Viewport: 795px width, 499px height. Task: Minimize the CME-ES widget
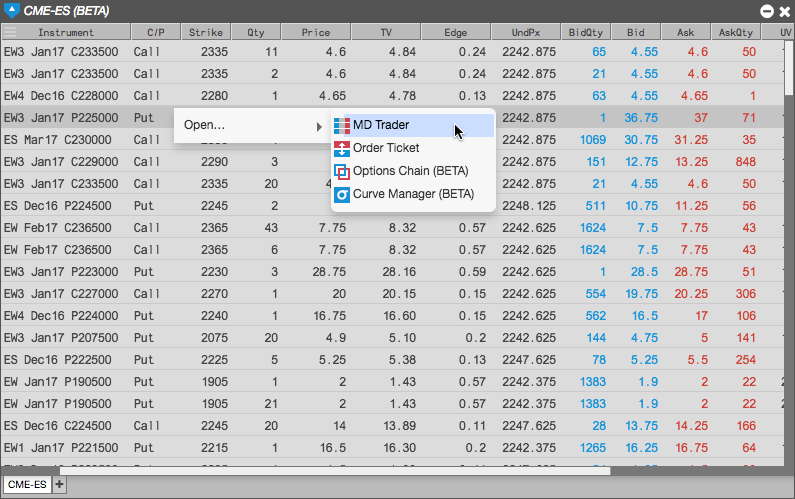pos(767,11)
